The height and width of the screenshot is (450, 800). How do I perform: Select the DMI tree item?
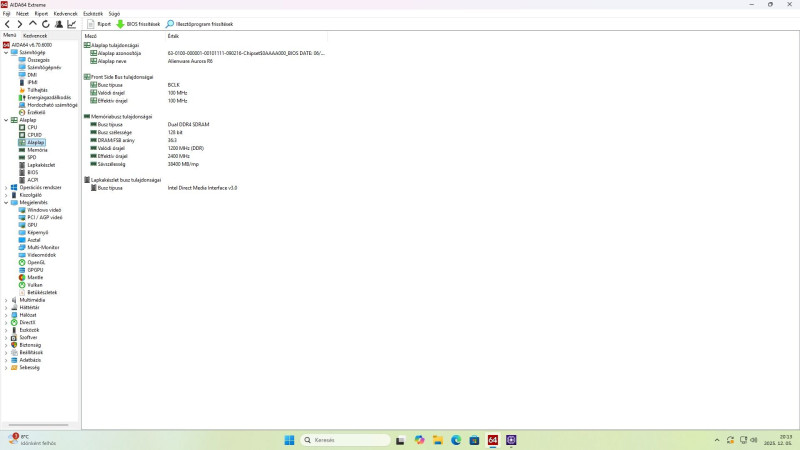[x=32, y=74]
